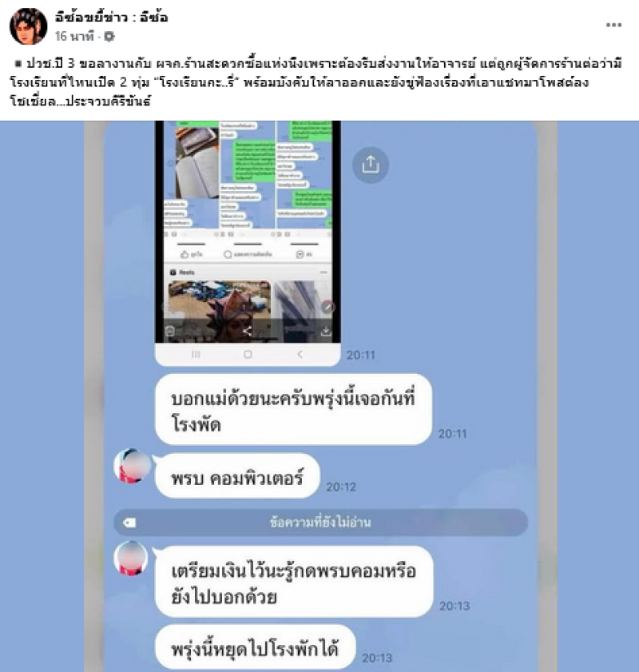Open the three-dot post options menu
The width and height of the screenshot is (639, 672).
(613, 26)
